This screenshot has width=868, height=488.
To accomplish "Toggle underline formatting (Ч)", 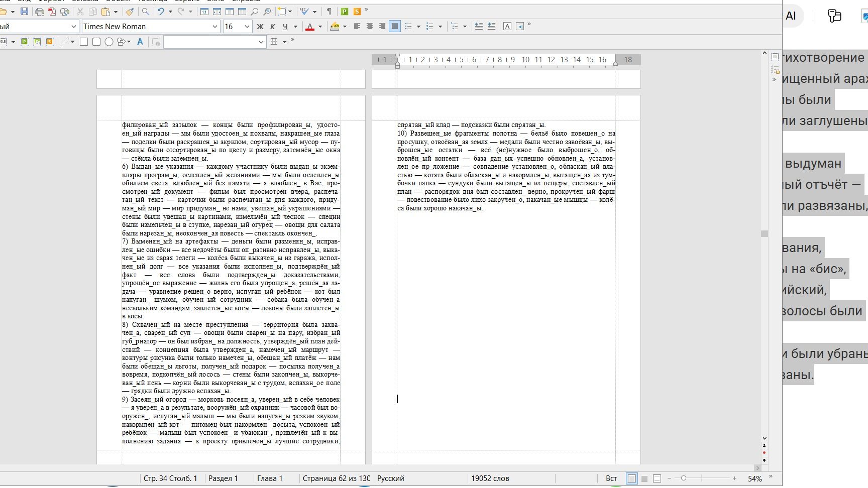I will click(x=285, y=27).
